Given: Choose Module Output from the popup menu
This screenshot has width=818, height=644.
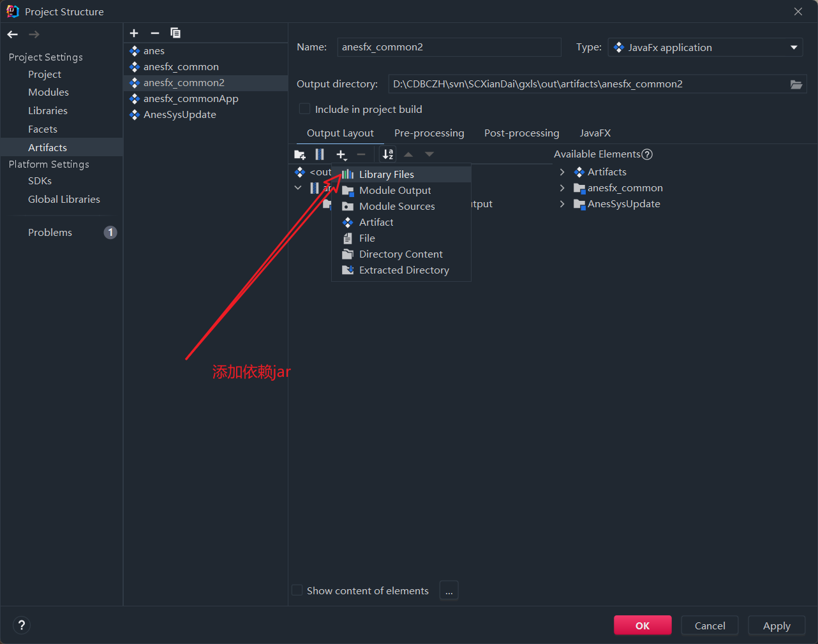Looking at the screenshot, I should pos(401,191).
